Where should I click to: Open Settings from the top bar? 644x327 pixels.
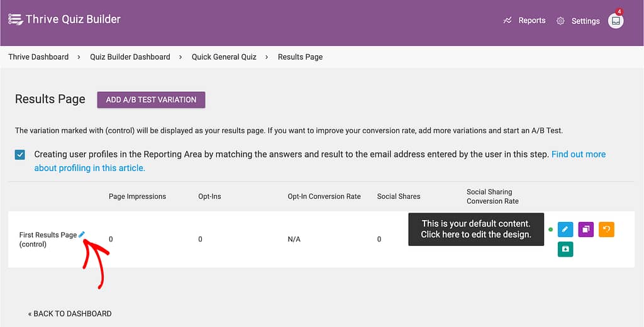pos(586,21)
